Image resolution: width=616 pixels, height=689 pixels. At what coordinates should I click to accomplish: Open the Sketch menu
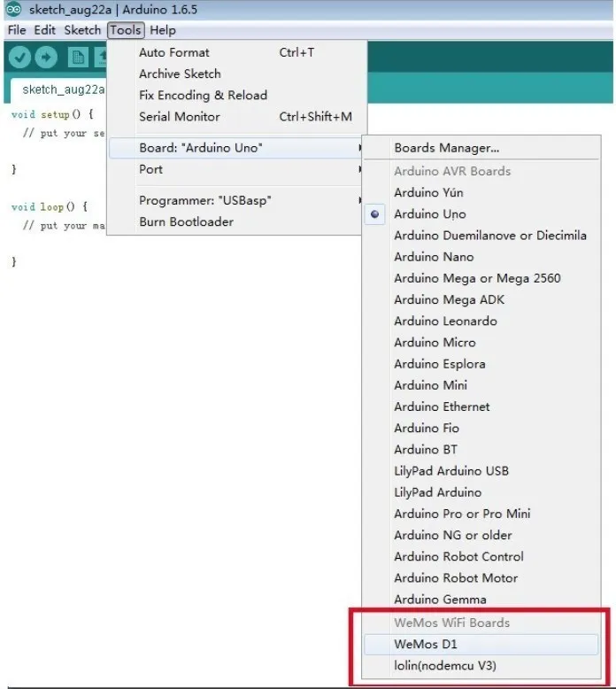tap(82, 30)
